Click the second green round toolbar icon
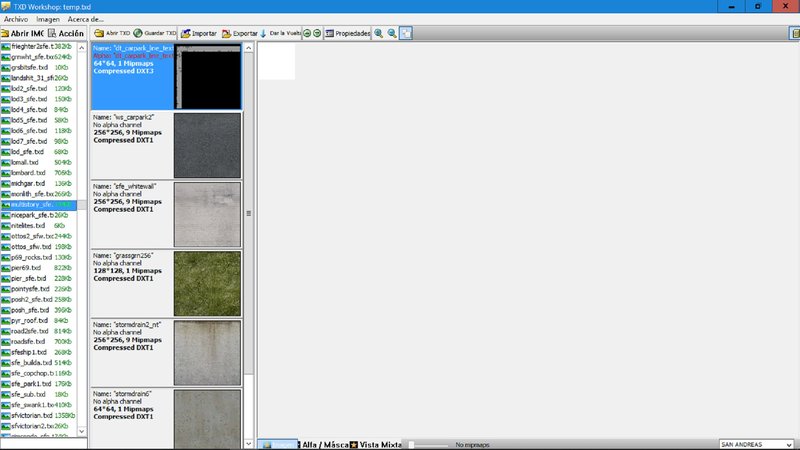Image resolution: width=800 pixels, height=450 pixels. (x=317, y=33)
